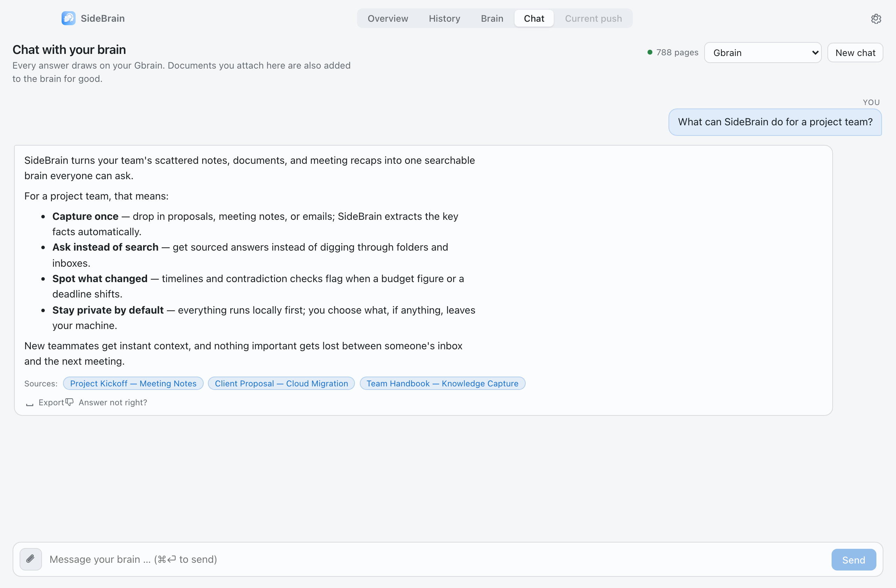Open source Project Kickoff — Meeting Notes

coord(133,383)
